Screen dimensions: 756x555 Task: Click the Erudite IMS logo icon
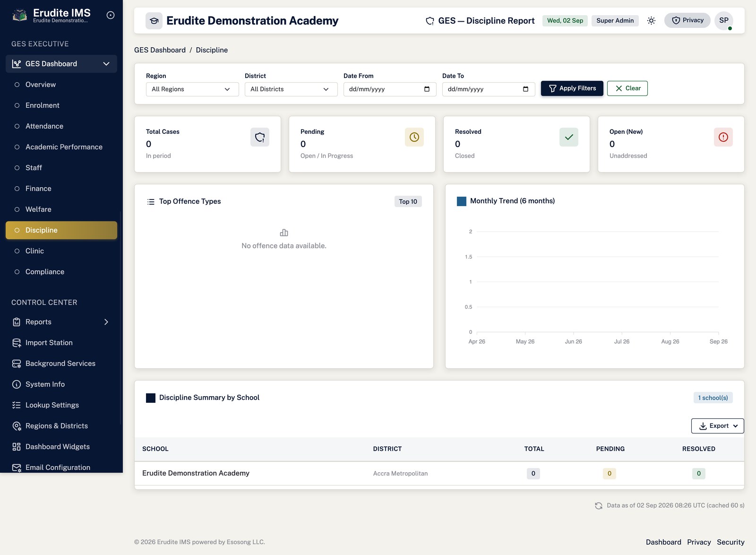tap(20, 16)
